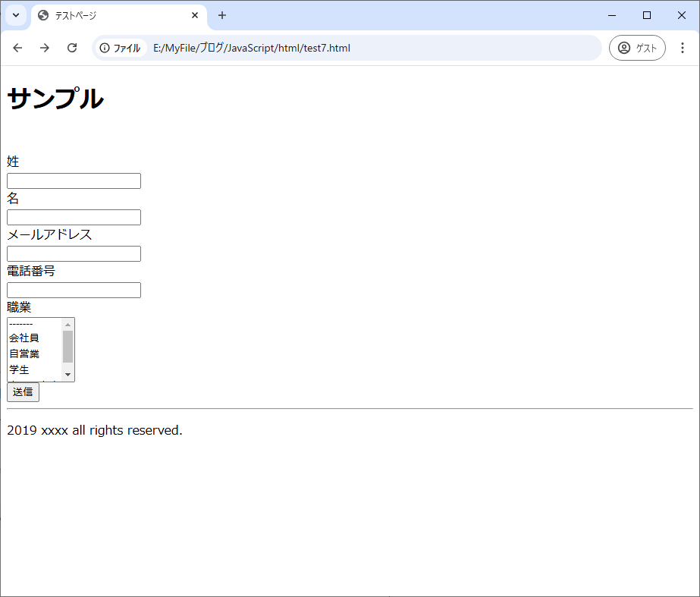
Task: Close the browser window
Action: (682, 15)
